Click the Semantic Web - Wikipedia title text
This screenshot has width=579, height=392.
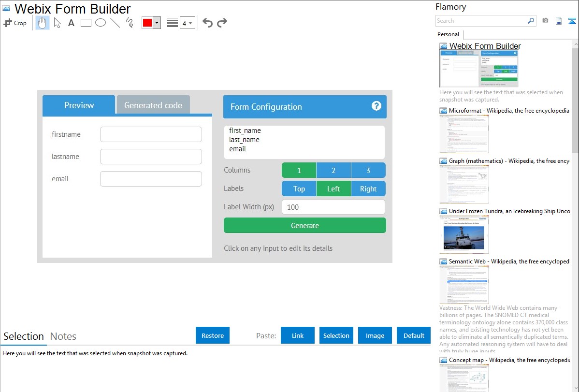coord(509,261)
